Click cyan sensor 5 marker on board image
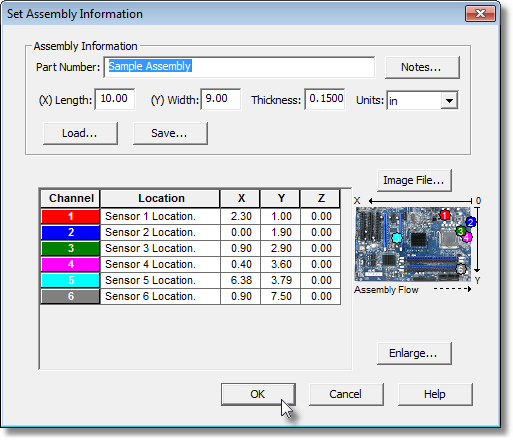The height and width of the screenshot is (440, 513). coord(396,238)
